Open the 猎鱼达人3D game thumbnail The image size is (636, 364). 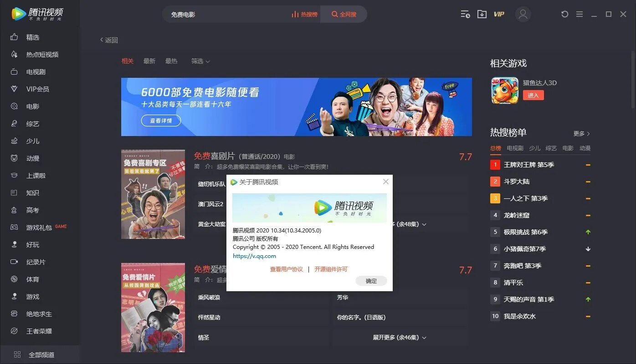pyautogui.click(x=505, y=90)
